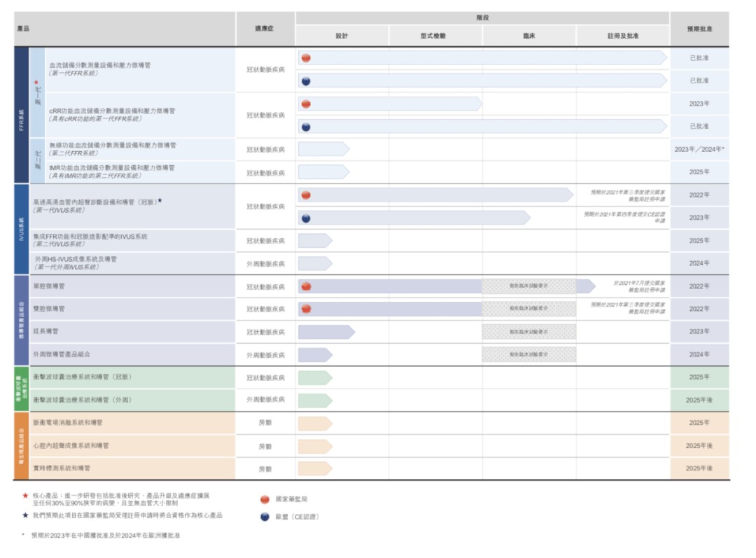Click the green progress arrow for 衝擊波球囊治療系統和導管（冠脈）
This screenshot has height=558, width=756.
(314, 377)
